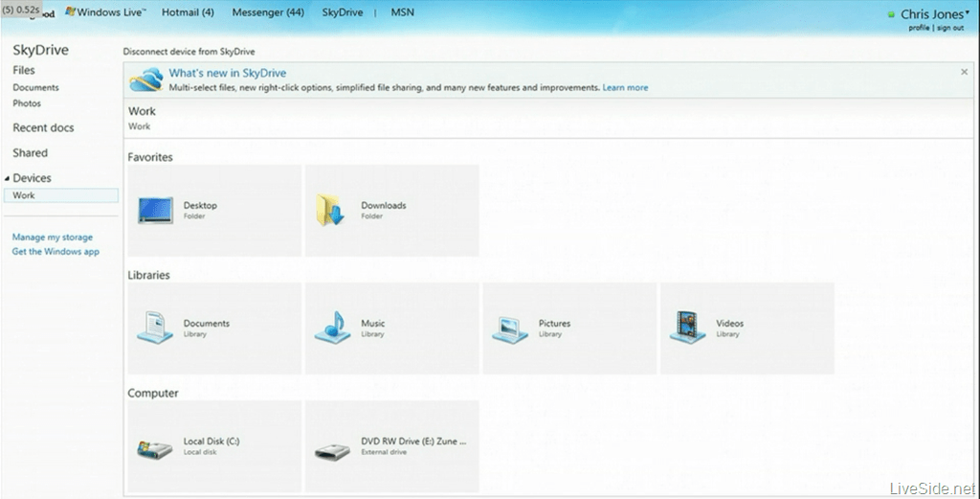Viewport: 980px width, 499px height.
Task: Open the DVD RW Drive (E:) icon
Action: point(332,451)
